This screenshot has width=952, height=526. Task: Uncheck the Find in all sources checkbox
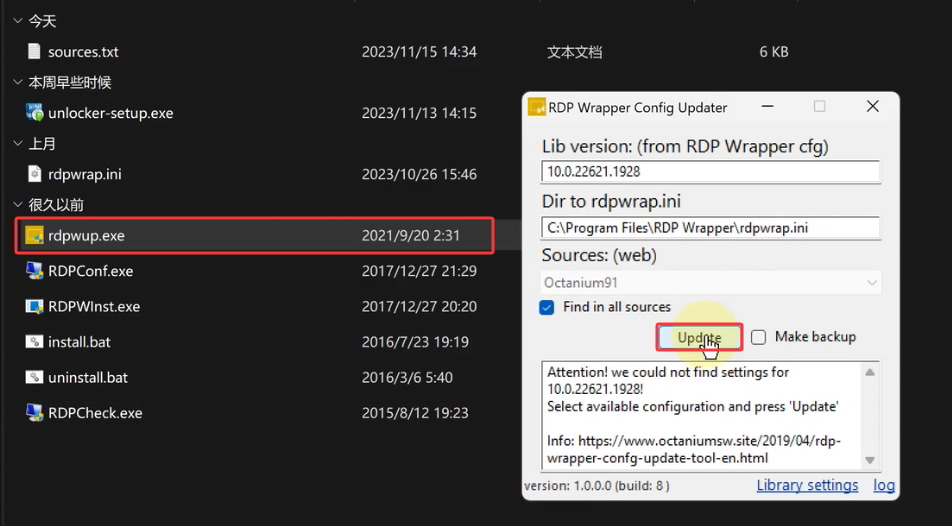tap(547, 307)
